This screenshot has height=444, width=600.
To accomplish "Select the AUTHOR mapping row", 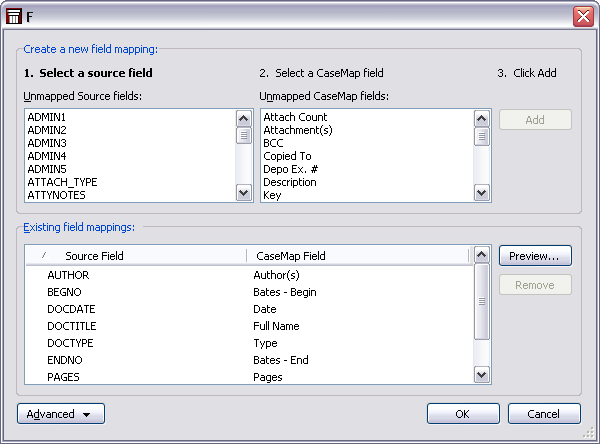I will coord(68,275).
